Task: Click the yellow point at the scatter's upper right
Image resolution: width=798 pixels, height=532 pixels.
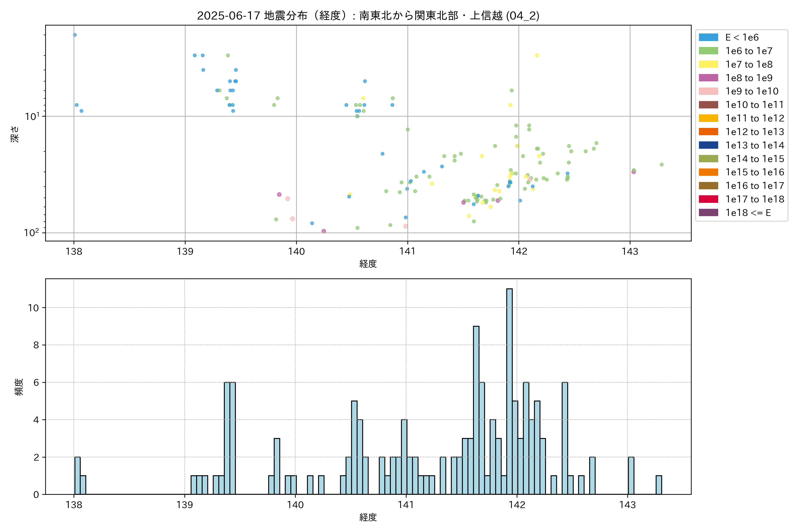Action: click(x=537, y=55)
